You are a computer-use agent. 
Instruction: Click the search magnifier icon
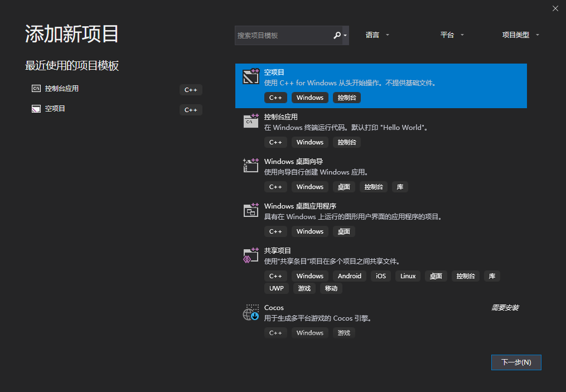click(x=337, y=35)
